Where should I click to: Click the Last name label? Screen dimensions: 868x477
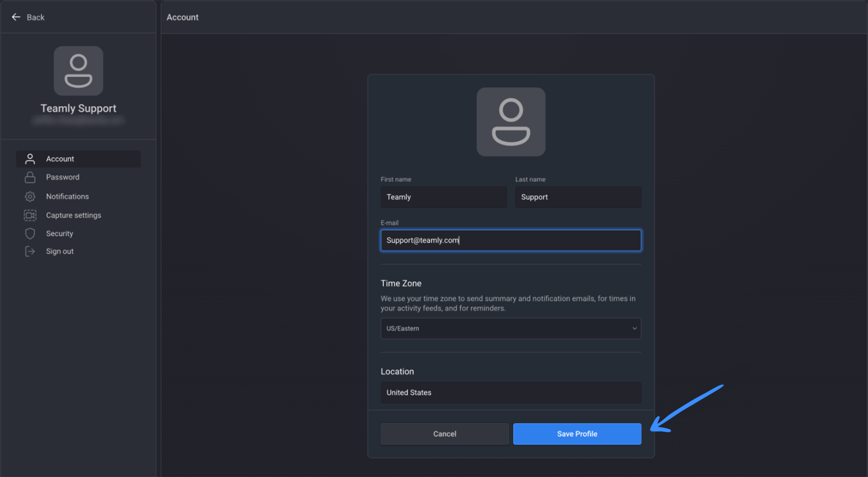530,180
